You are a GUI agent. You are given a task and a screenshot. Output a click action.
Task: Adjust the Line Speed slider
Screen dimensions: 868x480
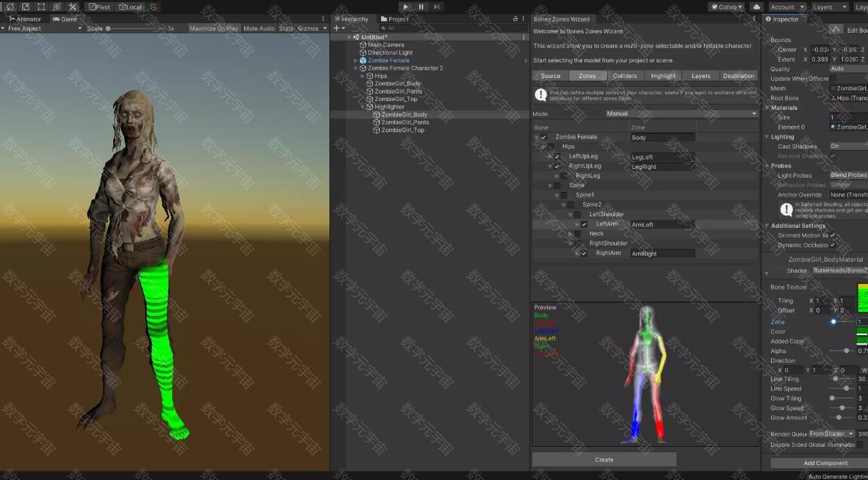[x=841, y=388]
